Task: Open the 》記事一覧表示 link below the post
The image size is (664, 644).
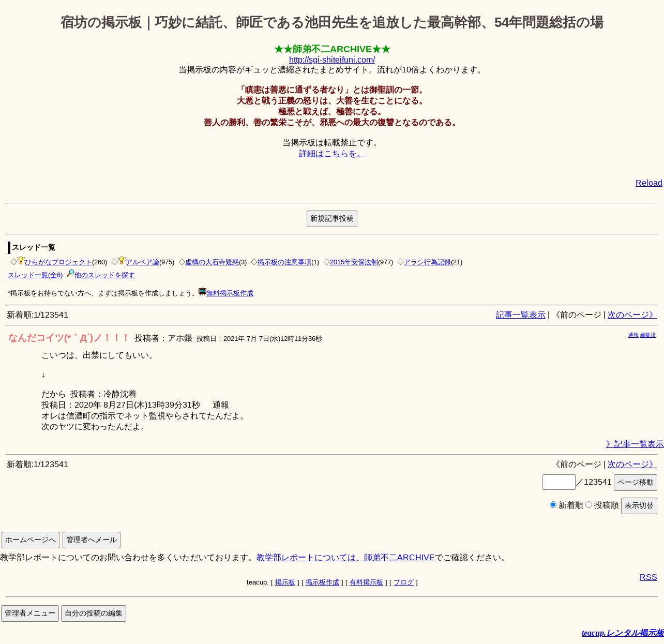Action: click(x=635, y=444)
